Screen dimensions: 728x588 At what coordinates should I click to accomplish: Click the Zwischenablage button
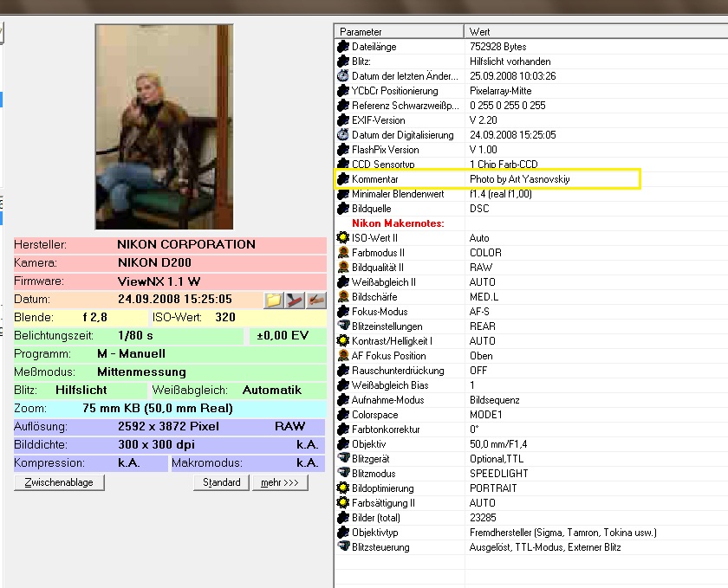point(59,482)
